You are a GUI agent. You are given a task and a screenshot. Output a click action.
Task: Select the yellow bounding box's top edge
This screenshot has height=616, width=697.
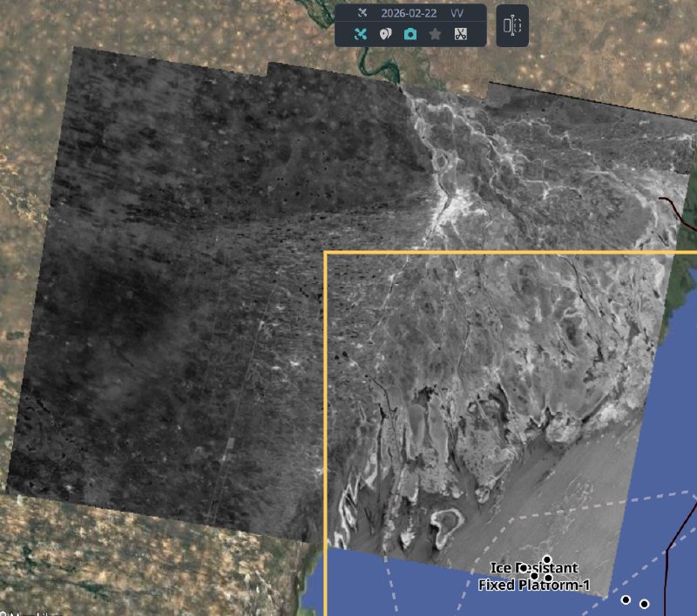505,252
